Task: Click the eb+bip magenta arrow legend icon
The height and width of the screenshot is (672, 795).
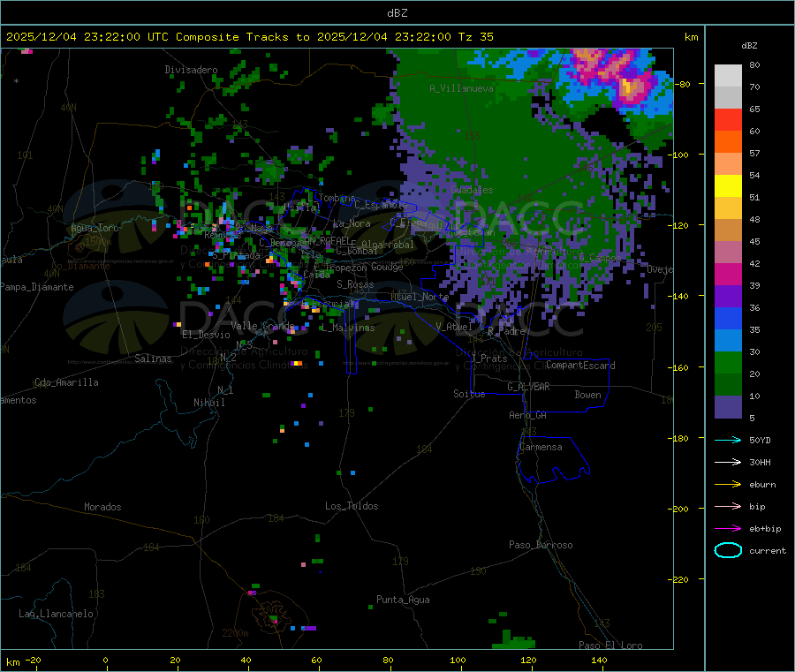Action: 728,529
